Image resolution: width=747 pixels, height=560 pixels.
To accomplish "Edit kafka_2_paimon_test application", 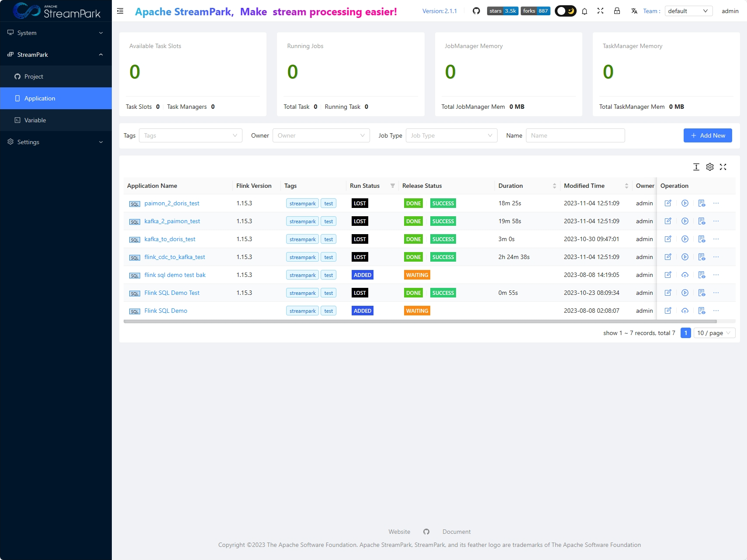I will click(x=668, y=221).
